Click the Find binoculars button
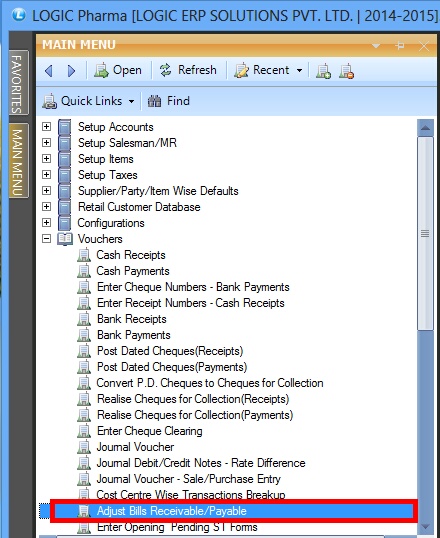Viewport: 440px width, 538px height. pyautogui.click(x=169, y=101)
